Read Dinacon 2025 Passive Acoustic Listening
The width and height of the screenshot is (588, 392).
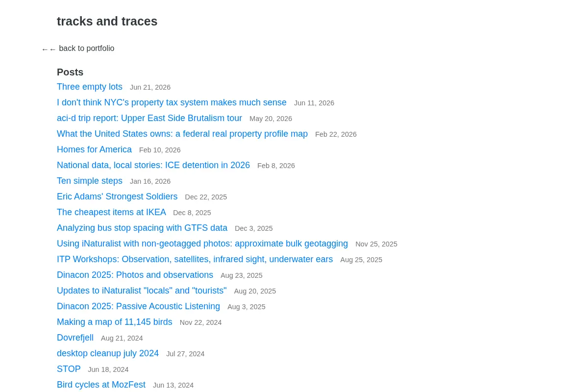click(138, 306)
